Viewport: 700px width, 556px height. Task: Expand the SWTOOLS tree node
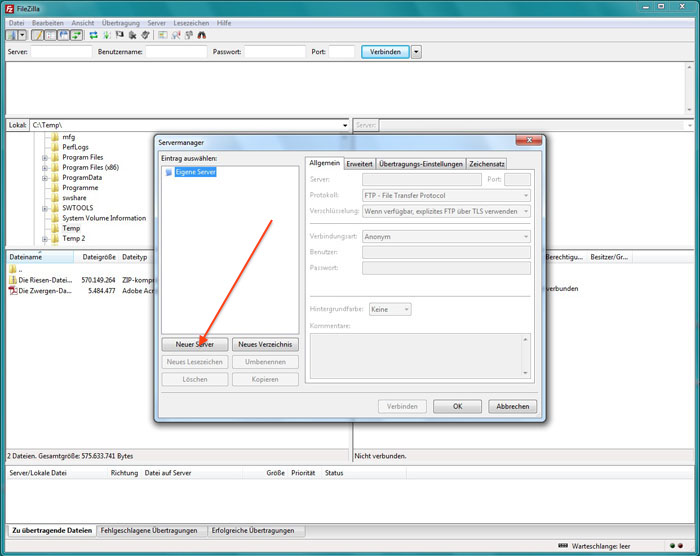tap(45, 209)
